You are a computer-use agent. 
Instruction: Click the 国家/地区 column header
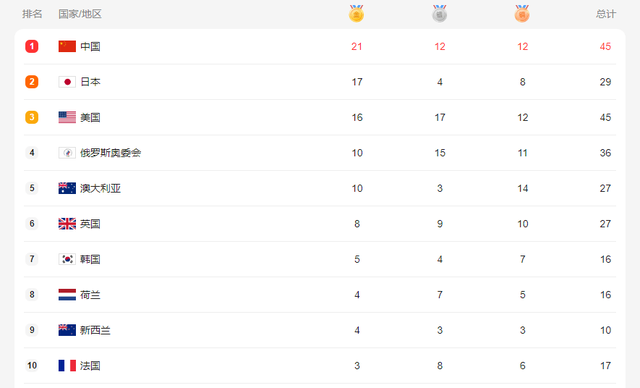click(80, 14)
